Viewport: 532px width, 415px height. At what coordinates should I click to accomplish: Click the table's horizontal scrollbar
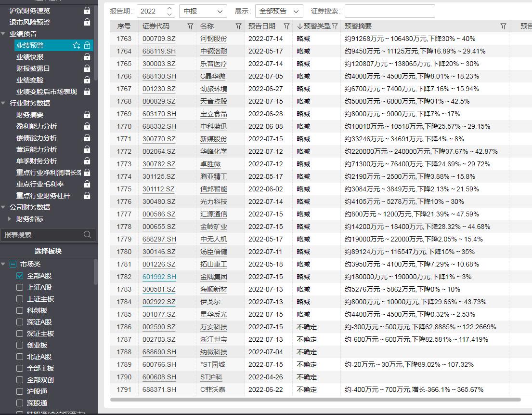[x=315, y=400]
